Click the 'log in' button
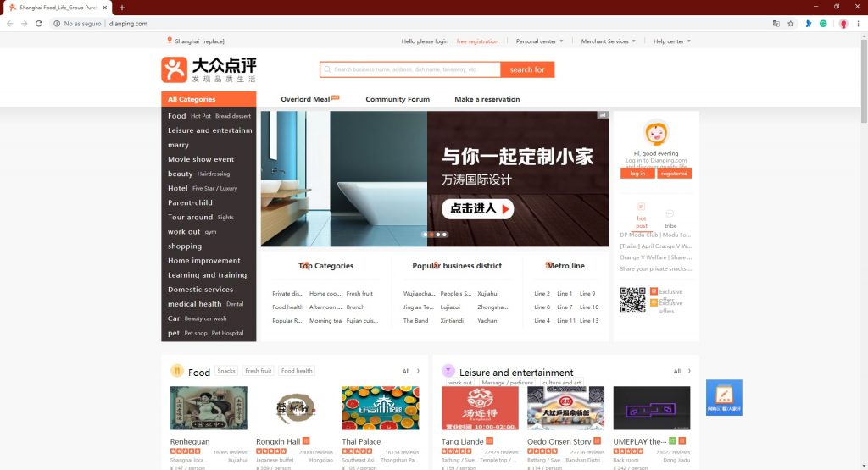868x470 pixels. 637,173
